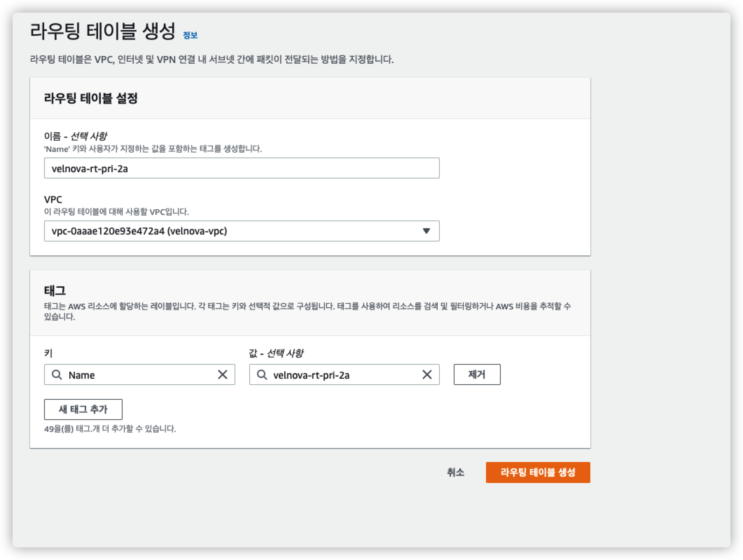The height and width of the screenshot is (560, 743).
Task: Focus the tag key field containing Name
Action: [140, 375]
